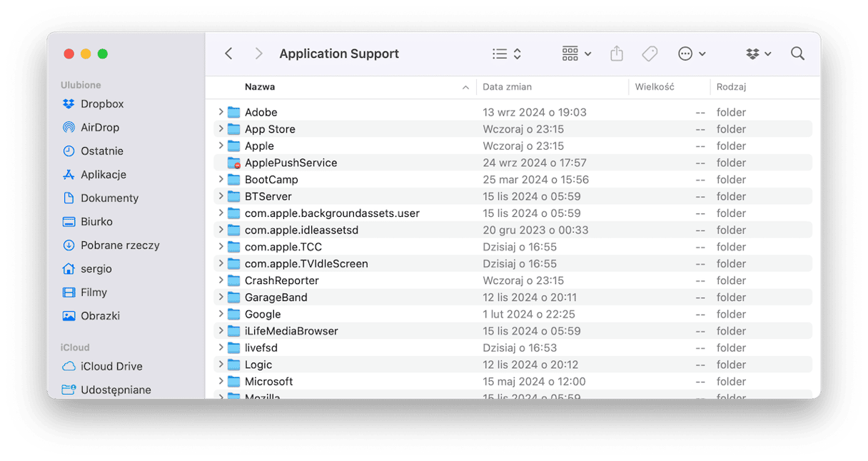Expand the CrashReporter folder

(x=221, y=280)
